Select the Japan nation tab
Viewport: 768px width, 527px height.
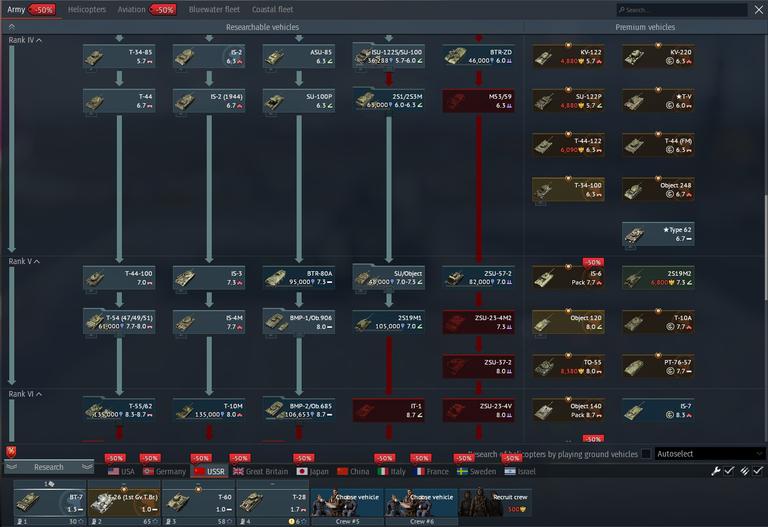312,472
